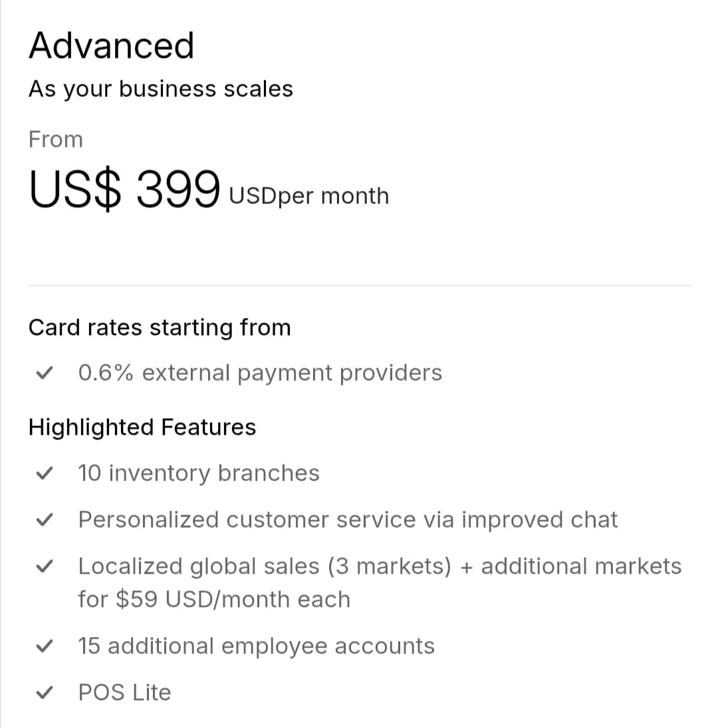
Task: Click 'Personalized customer service via improved chat' text
Action: (x=348, y=520)
